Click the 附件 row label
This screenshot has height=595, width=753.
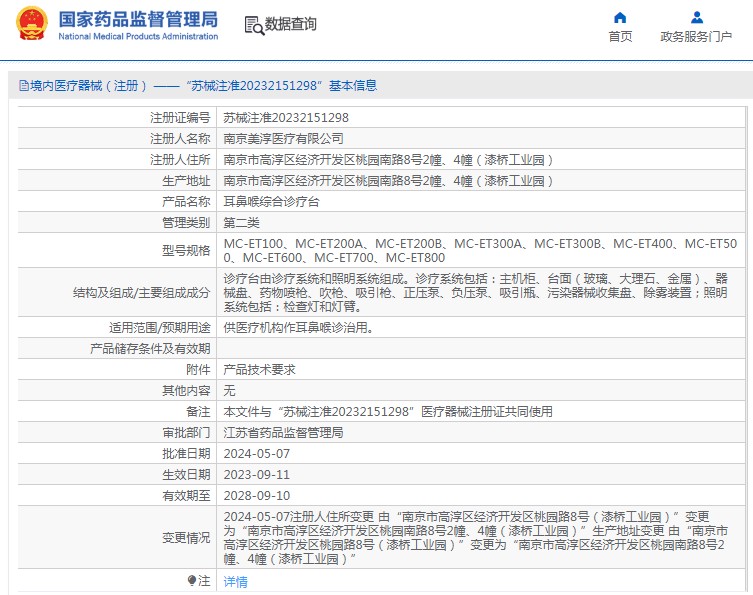pos(198,369)
